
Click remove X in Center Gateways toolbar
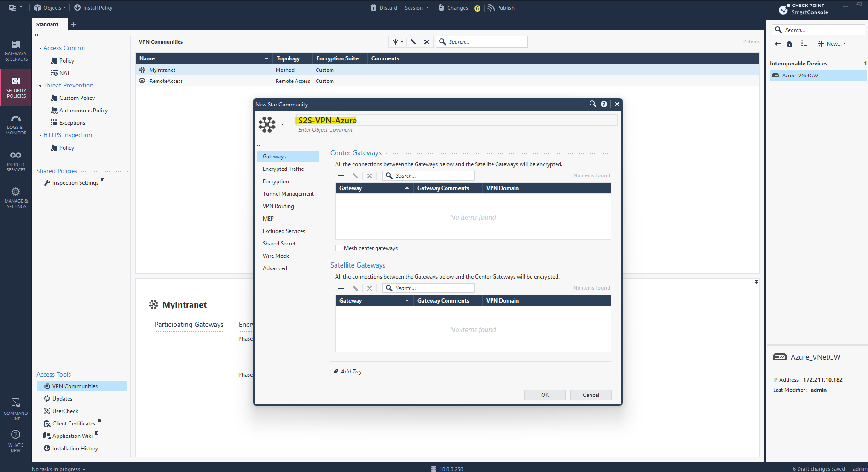point(370,176)
